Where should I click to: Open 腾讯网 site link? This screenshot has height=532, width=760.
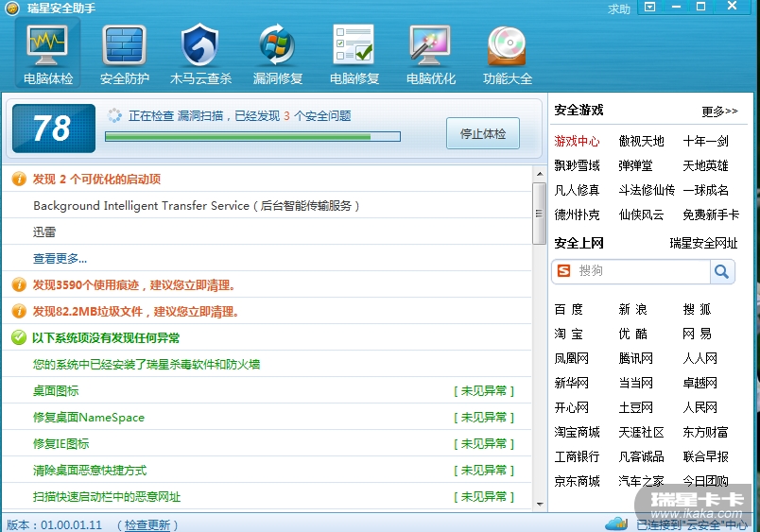click(x=635, y=358)
